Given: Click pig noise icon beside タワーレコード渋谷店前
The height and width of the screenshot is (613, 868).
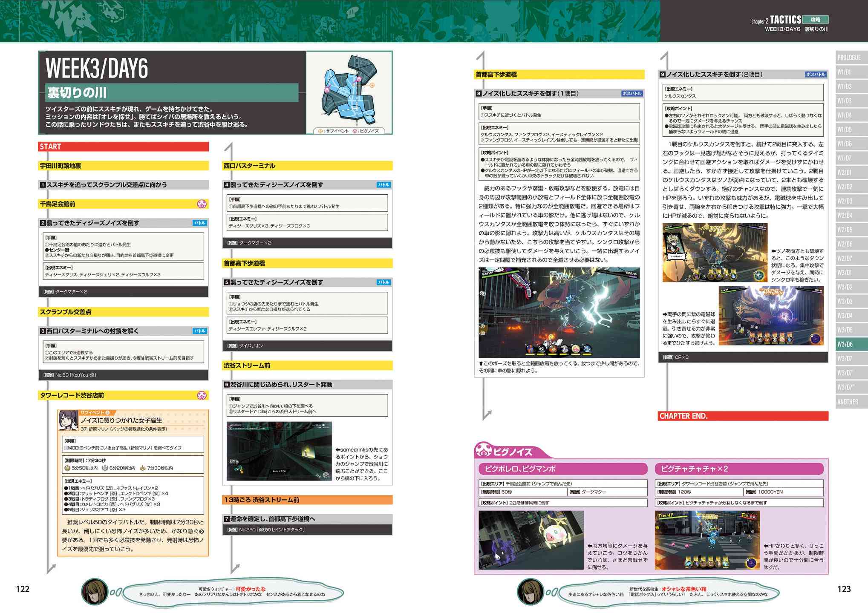Looking at the screenshot, I should (x=202, y=395).
